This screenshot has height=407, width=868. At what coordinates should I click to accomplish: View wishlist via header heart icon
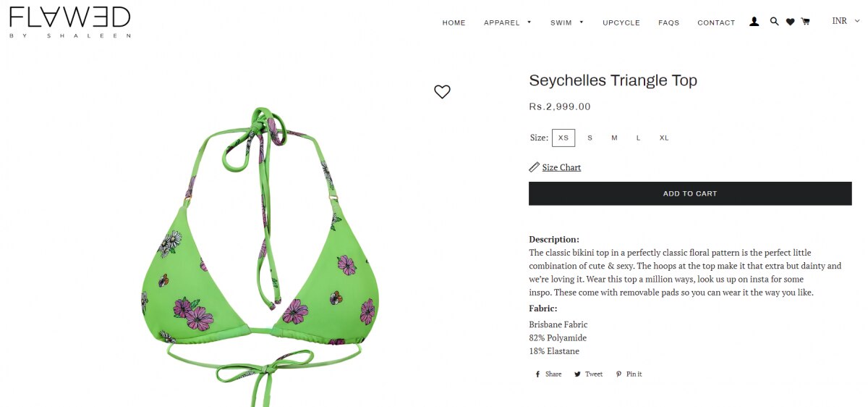[x=791, y=22]
